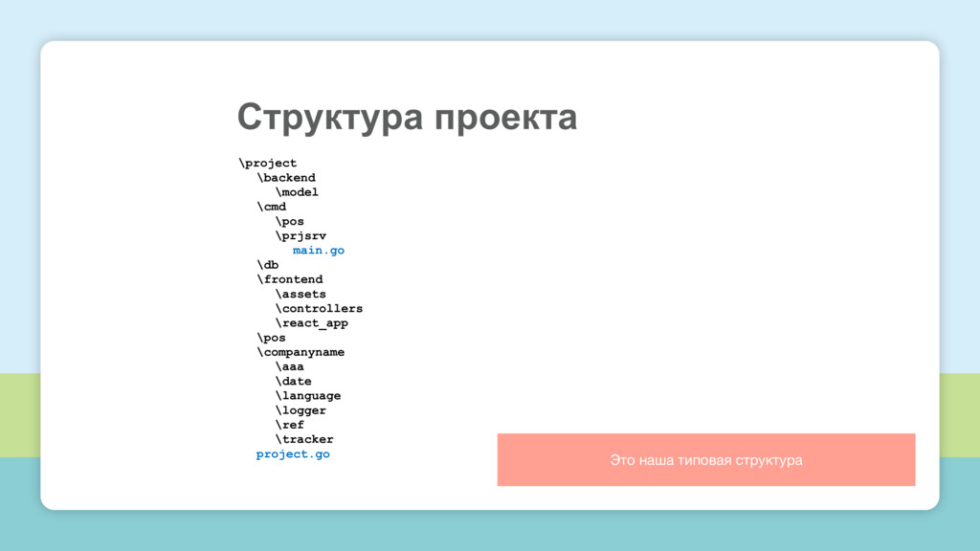980x551 pixels.
Task: Click the \tracker folder line
Action: point(304,439)
